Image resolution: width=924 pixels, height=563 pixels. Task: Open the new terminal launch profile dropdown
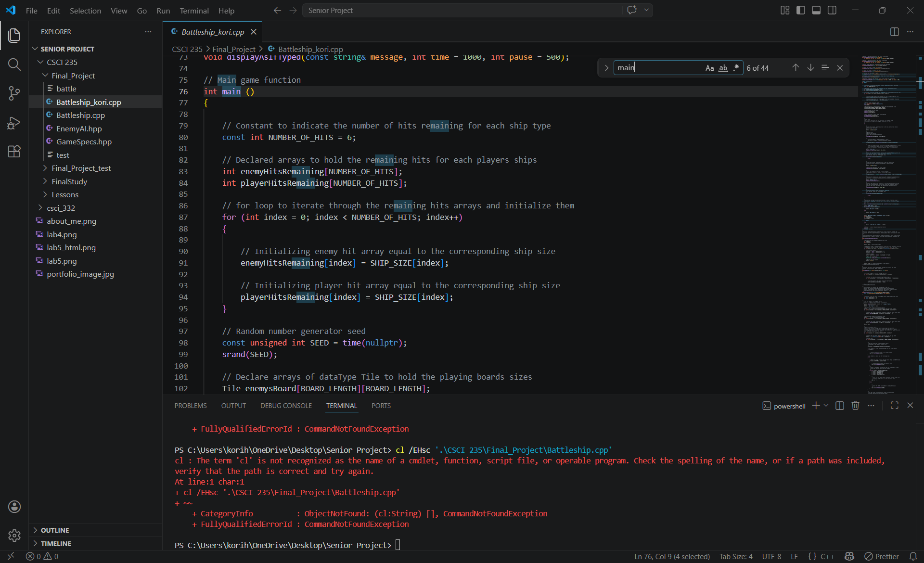pos(826,406)
